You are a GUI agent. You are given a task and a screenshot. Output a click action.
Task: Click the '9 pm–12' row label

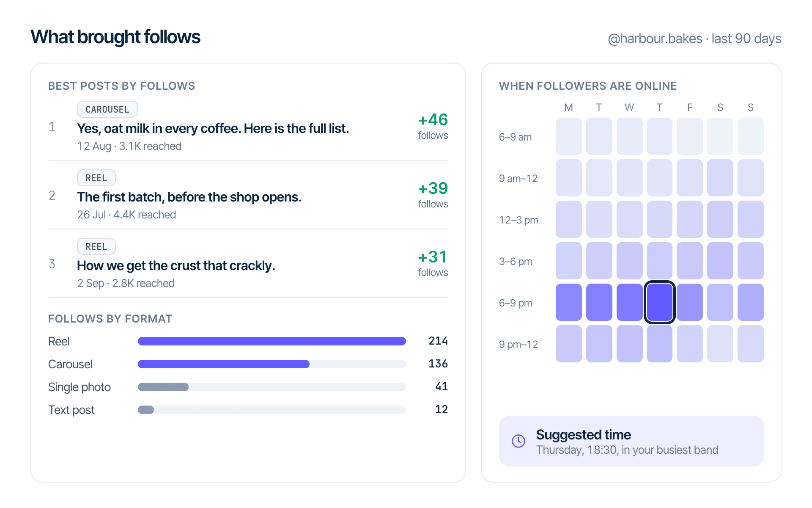(x=518, y=344)
